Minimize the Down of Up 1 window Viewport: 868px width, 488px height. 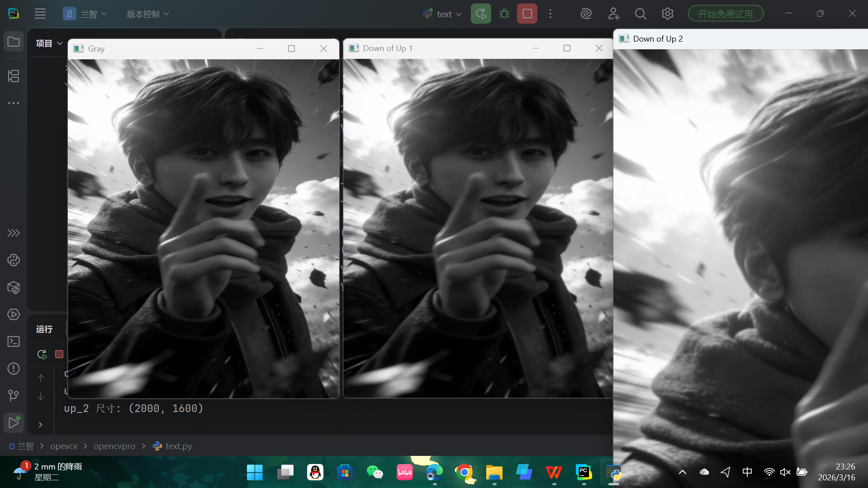(x=536, y=48)
